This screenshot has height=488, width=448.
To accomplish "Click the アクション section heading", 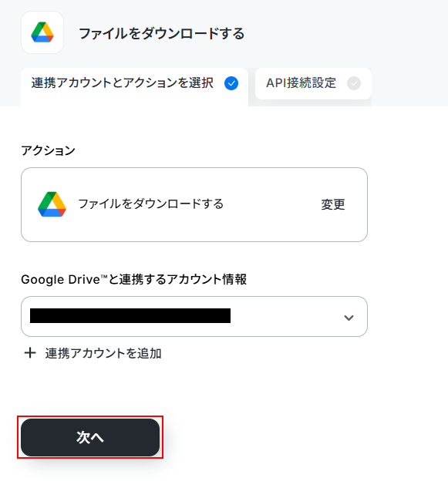I will 48,150.
